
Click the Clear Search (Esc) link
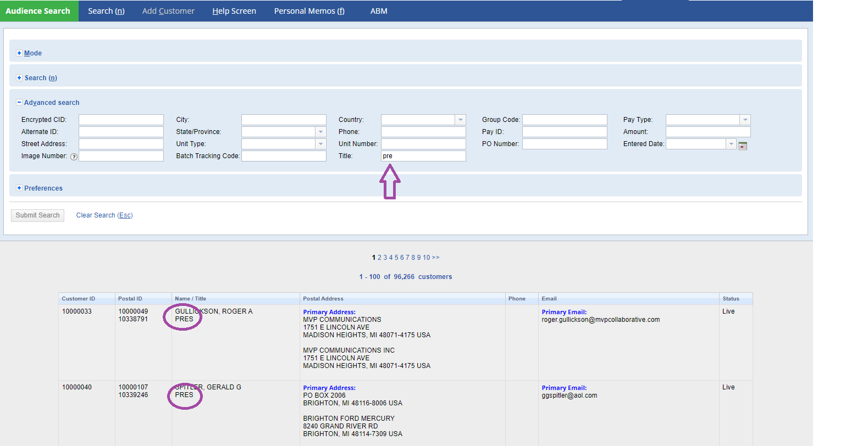click(104, 215)
